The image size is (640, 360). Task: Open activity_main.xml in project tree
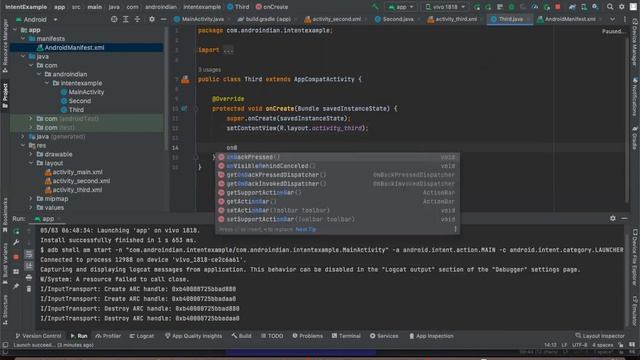73,172
